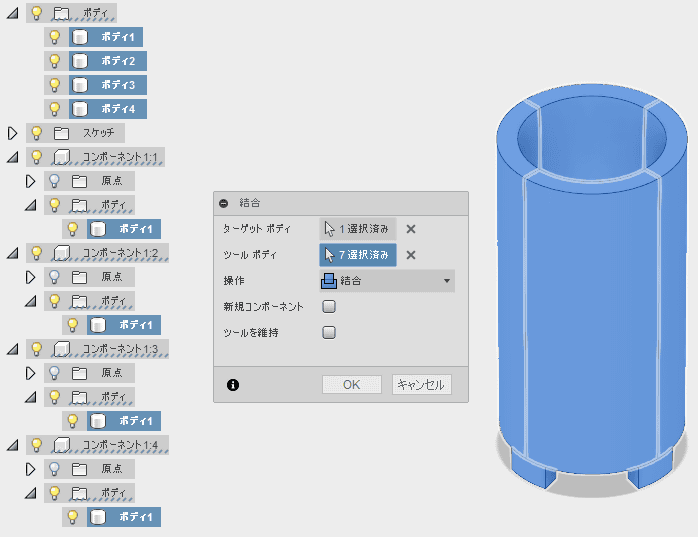
Task: Click the ボディ3 body cylinder icon
Action: click(80, 85)
